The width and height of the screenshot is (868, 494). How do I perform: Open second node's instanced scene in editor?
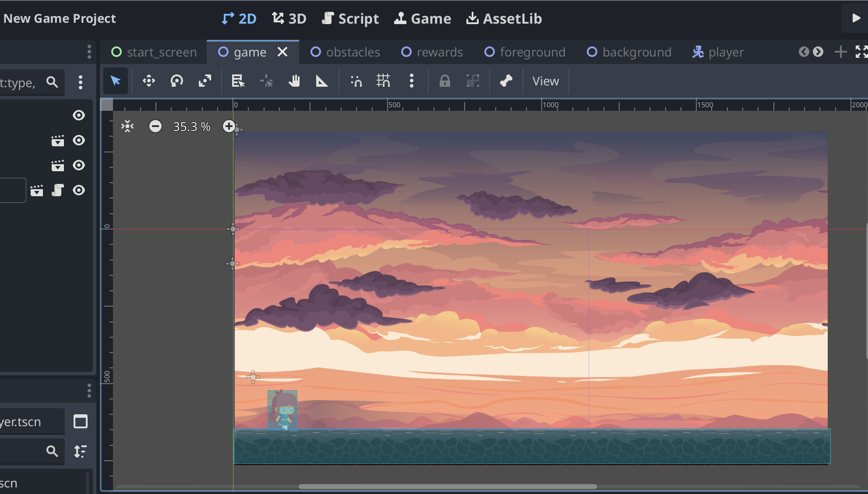pyautogui.click(x=58, y=140)
